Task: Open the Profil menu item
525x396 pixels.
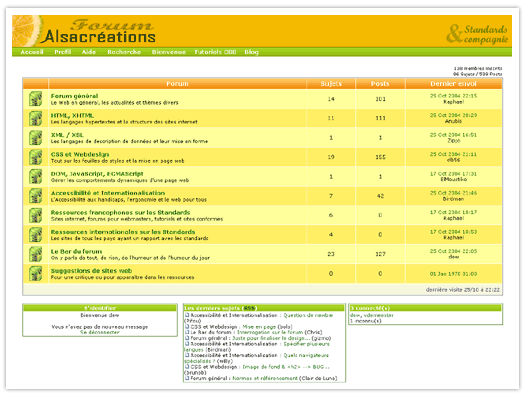Action: 63,52
